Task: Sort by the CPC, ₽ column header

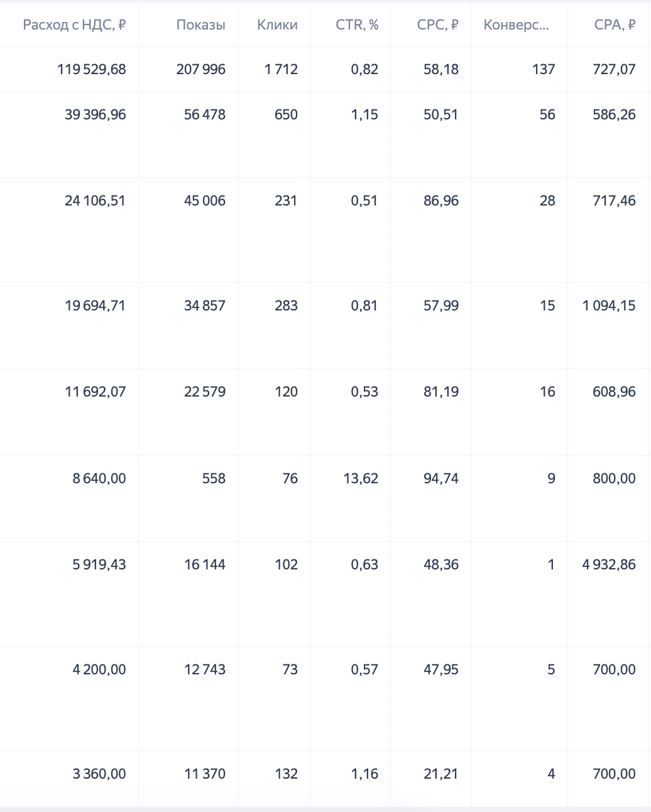Action: (x=437, y=25)
